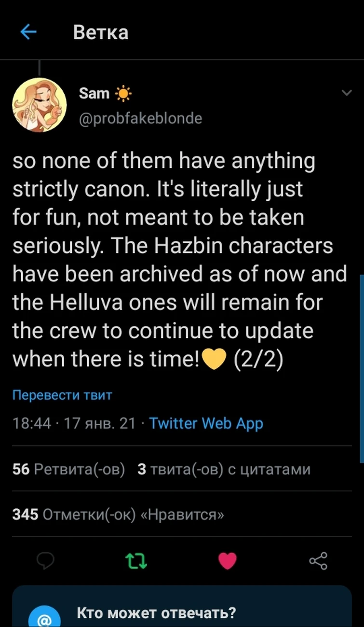This screenshot has height=627, width=364.
Task: Open the reply composer icon
Action: (x=46, y=560)
